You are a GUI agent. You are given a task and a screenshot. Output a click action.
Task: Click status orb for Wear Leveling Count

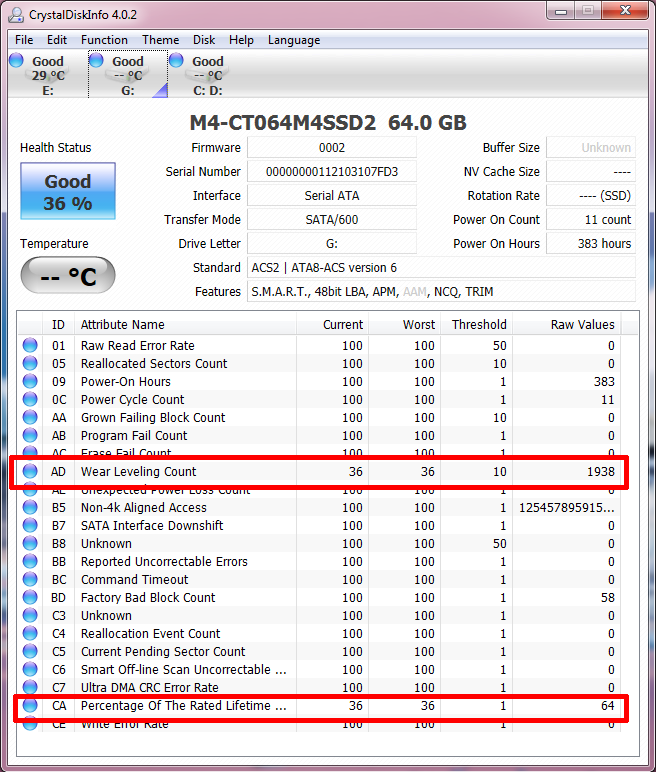(30, 471)
